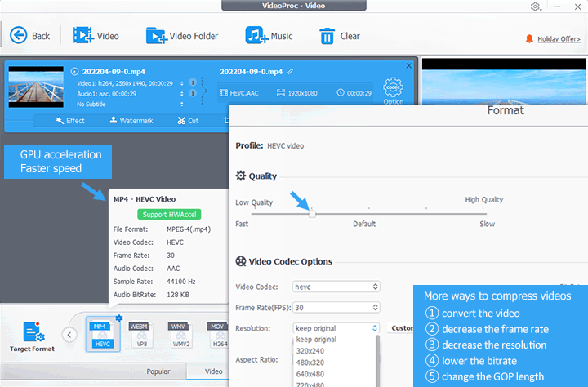The image size is (588, 387).
Task: Open the settings gear in title bar
Action: coord(535,7)
